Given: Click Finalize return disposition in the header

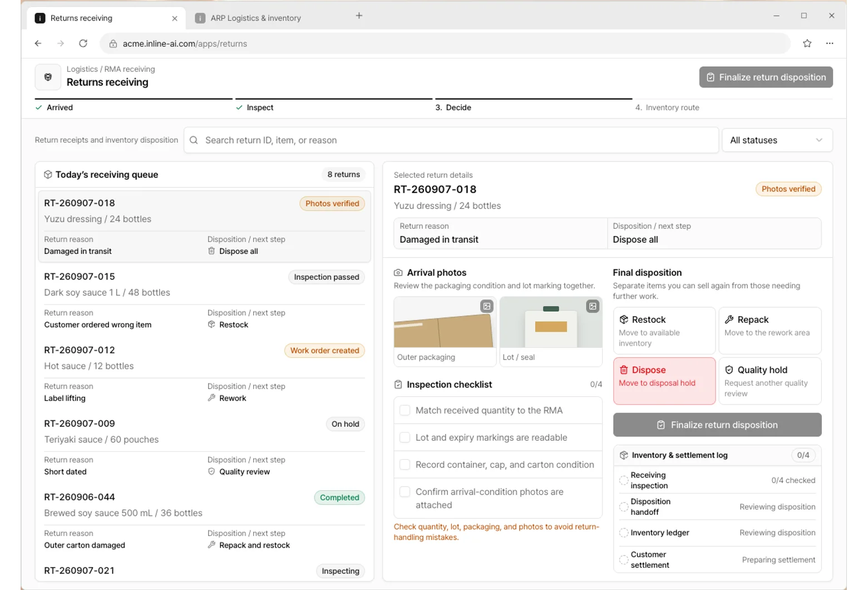Looking at the screenshot, I should coord(766,77).
